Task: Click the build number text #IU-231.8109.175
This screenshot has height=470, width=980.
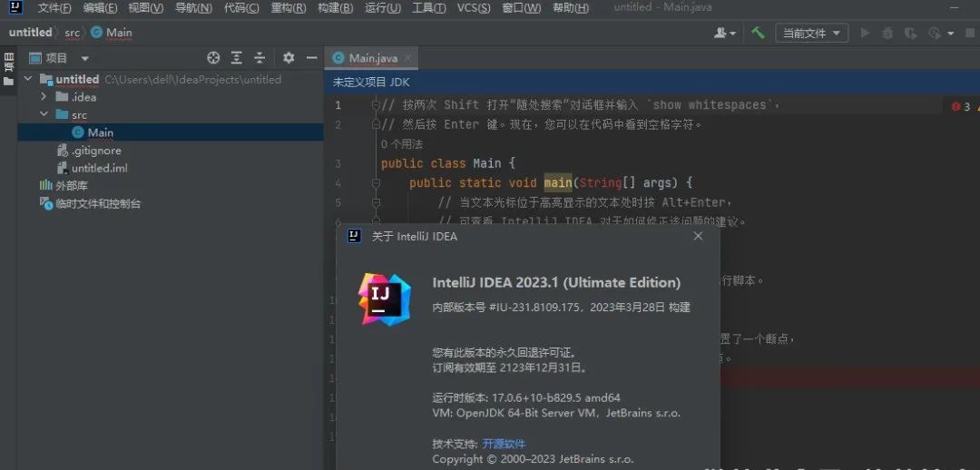Action: click(x=537, y=308)
